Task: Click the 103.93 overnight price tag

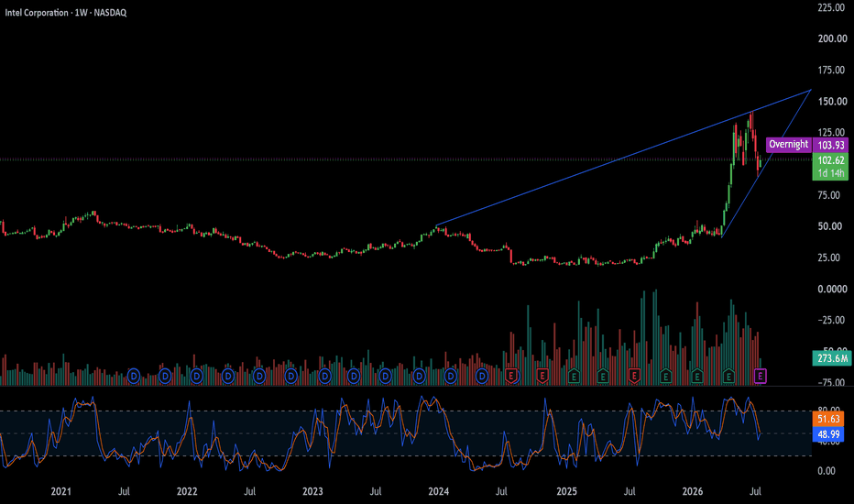Action: (x=830, y=145)
